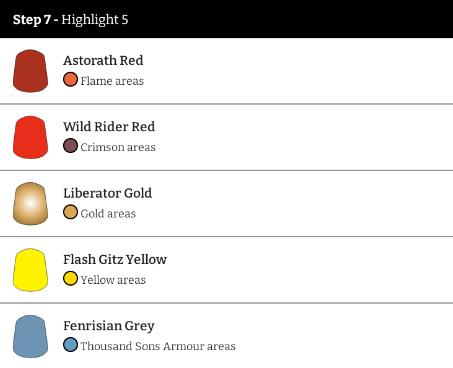Click the Yellow areas label text
453x368 pixels.
coord(113,280)
